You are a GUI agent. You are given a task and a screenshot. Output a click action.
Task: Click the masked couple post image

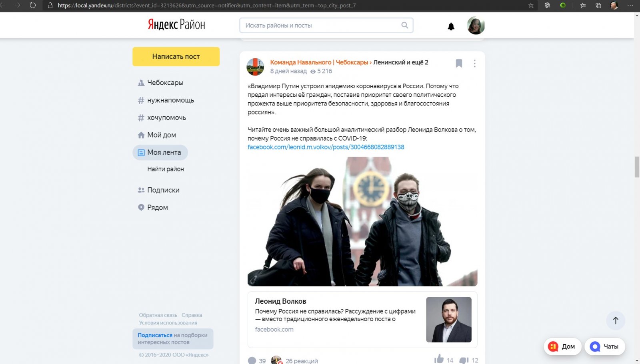tap(362, 221)
